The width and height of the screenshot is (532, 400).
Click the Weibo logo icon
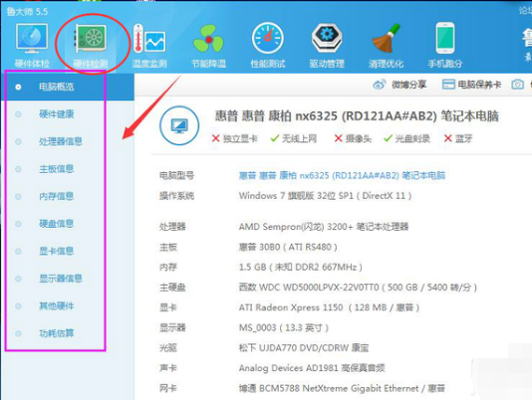(380, 85)
